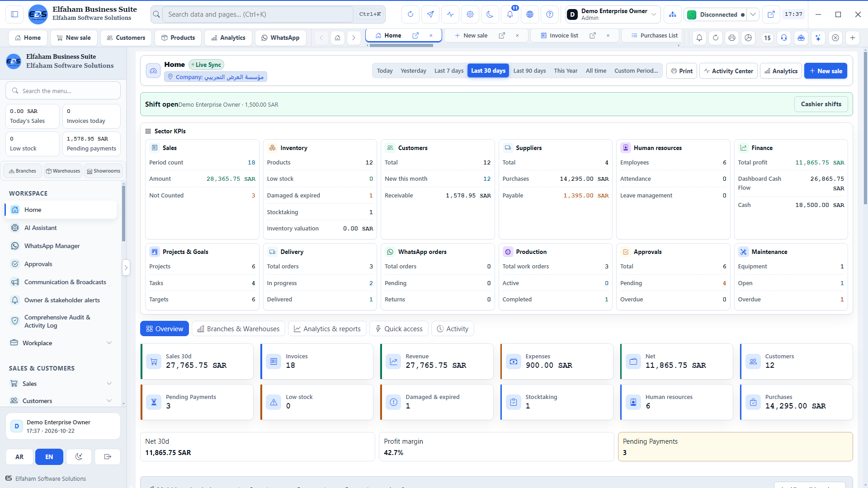Screen dimensions: 868x488
Task: Click the activity pulse icon
Action: point(450,14)
